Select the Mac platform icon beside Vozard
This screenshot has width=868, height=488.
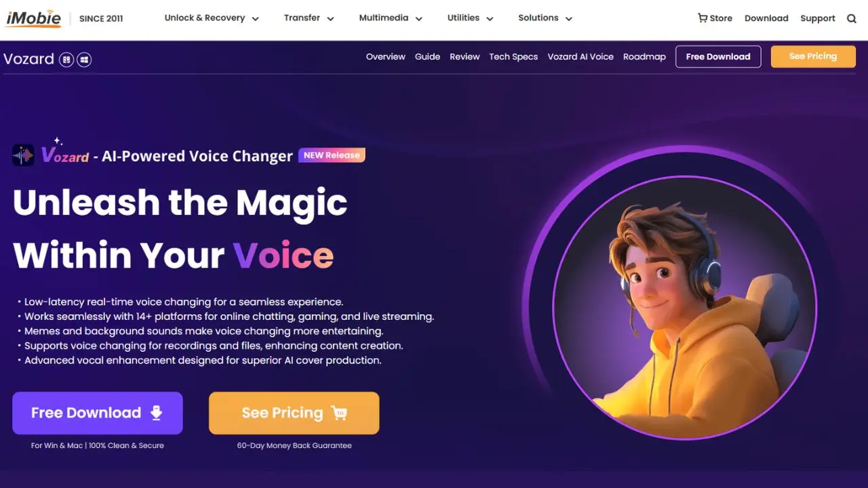pos(66,60)
